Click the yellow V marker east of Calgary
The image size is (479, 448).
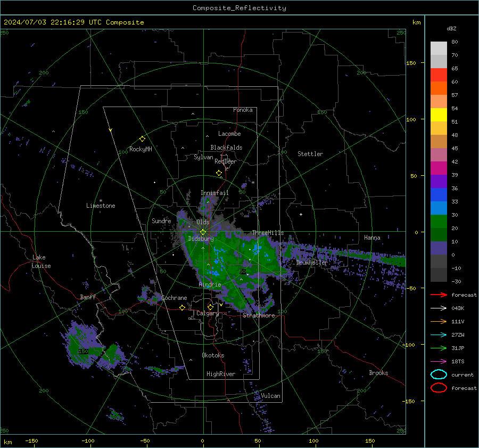[221, 305]
